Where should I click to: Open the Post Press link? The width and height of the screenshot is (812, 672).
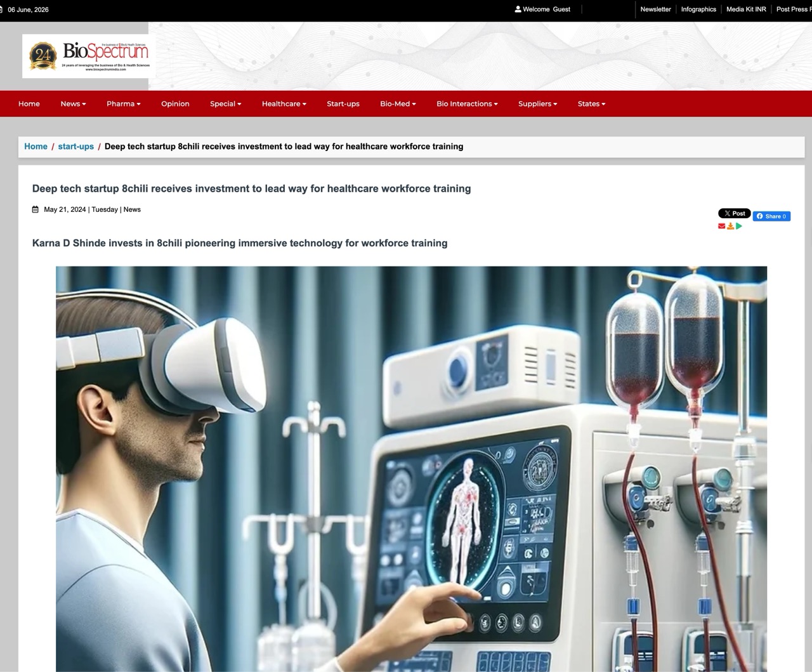point(794,10)
